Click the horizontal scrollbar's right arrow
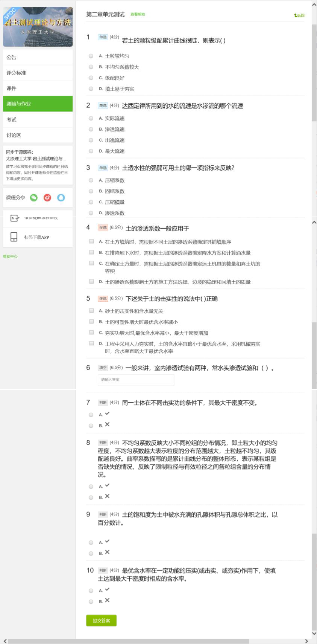This screenshot has height=644, width=317. tap(306, 641)
